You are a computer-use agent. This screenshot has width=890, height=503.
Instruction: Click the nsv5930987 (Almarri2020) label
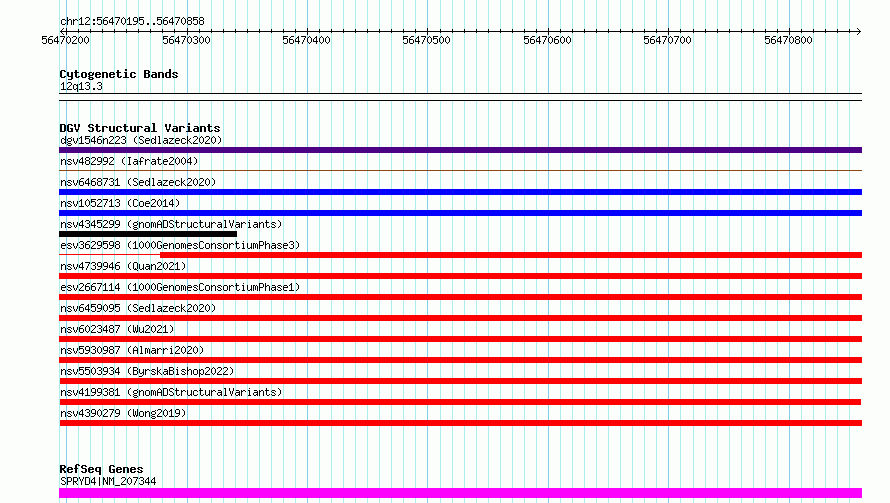[x=132, y=350]
